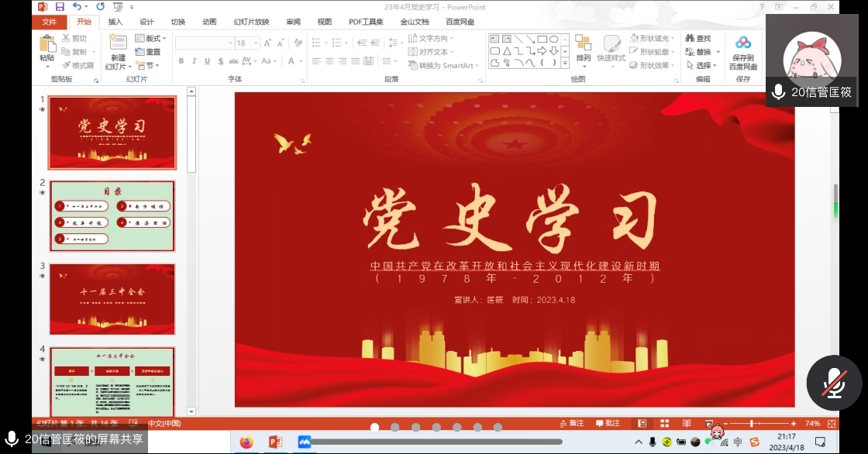Image resolution: width=868 pixels, height=454 pixels.
Task: Click the zoom slider in the status bar
Action: point(750,424)
